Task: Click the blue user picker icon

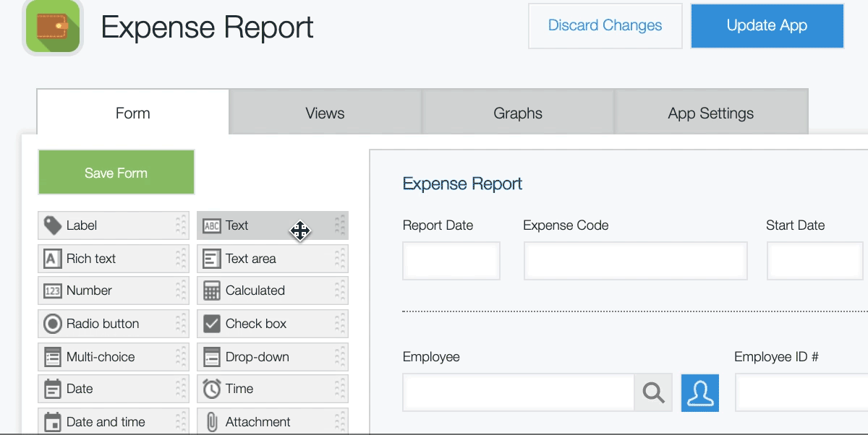Action: (x=700, y=392)
